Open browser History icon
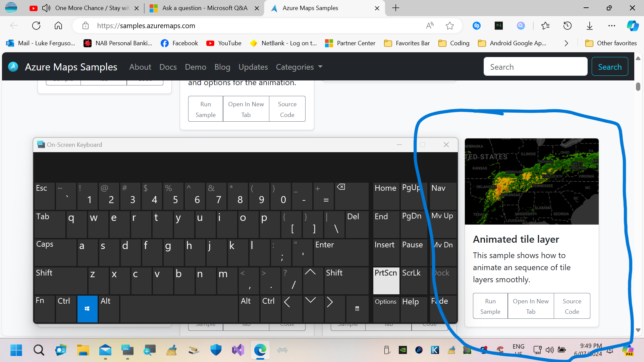The height and width of the screenshot is (362, 644). 568,26
